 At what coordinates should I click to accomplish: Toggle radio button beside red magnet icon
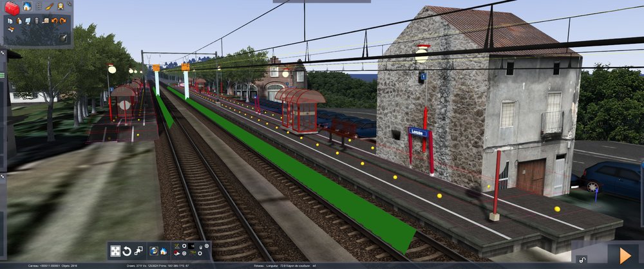pyautogui.click(x=184, y=253)
